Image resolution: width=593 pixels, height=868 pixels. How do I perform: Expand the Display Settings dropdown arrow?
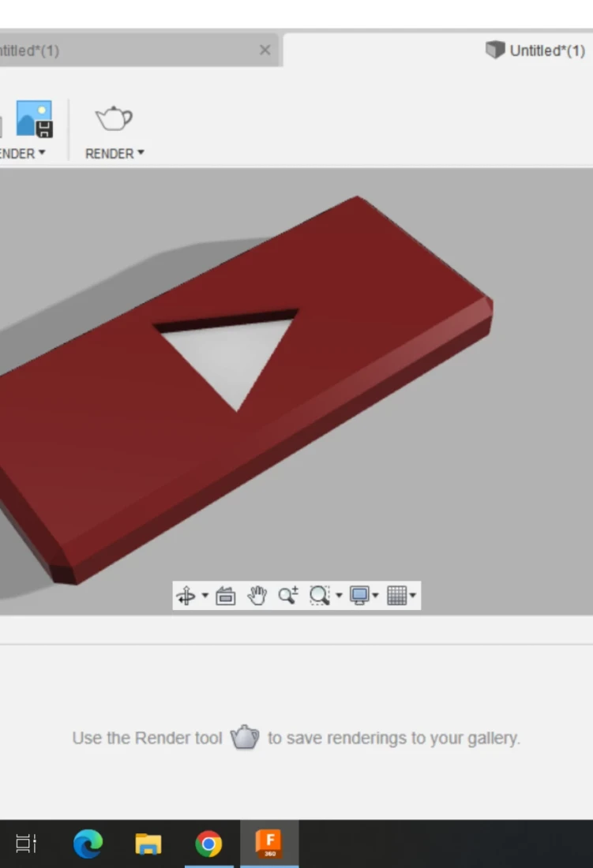(375, 596)
